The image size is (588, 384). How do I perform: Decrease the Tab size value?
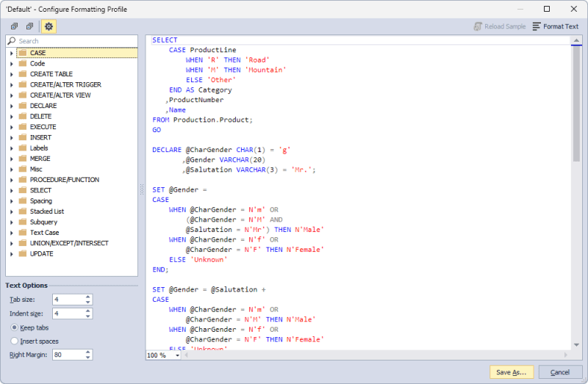87,302
